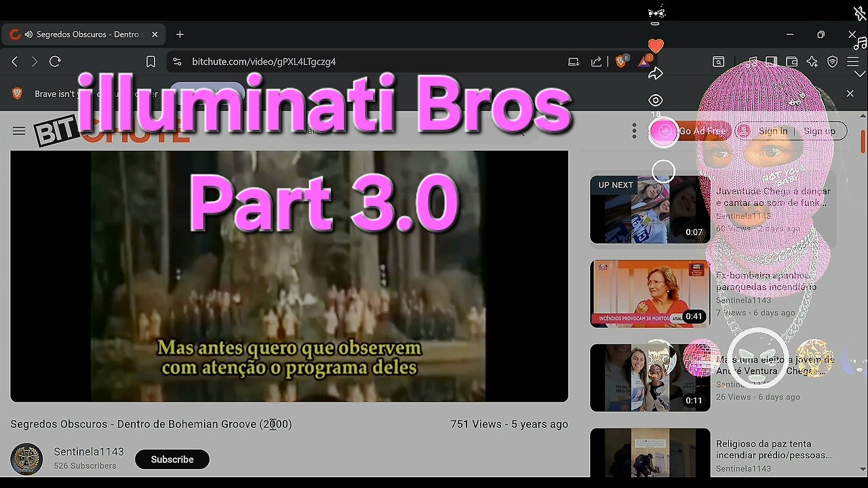Tap the eye views overlay icon

655,100
